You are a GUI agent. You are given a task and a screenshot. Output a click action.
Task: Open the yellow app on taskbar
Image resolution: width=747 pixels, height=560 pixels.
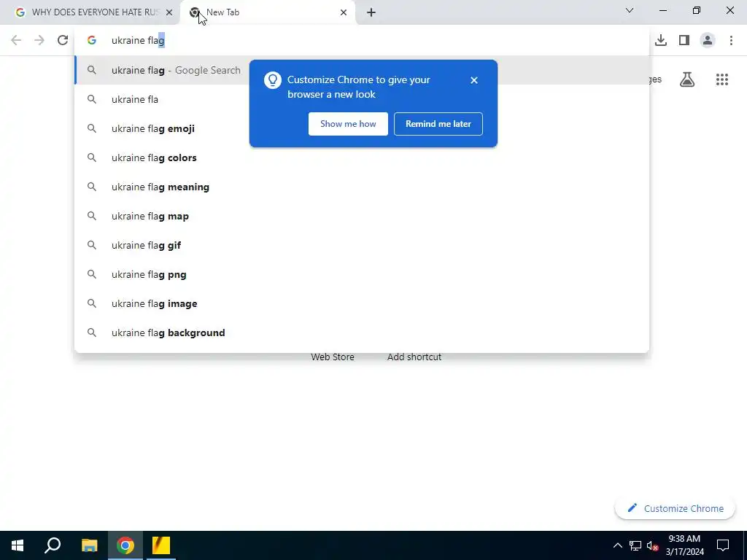click(161, 545)
